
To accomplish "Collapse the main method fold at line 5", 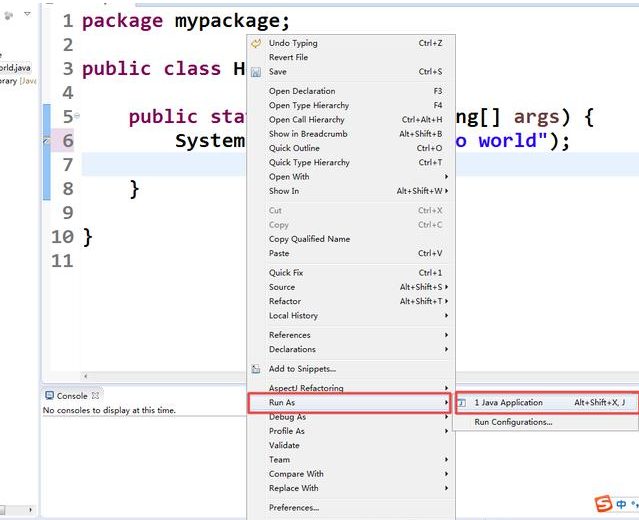I will click(77, 116).
